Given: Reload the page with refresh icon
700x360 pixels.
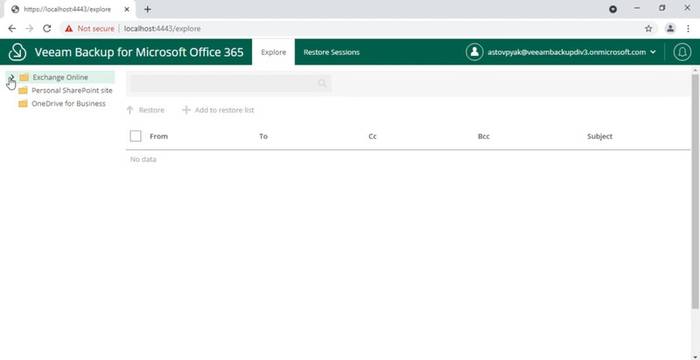Looking at the screenshot, I should pos(46,29).
